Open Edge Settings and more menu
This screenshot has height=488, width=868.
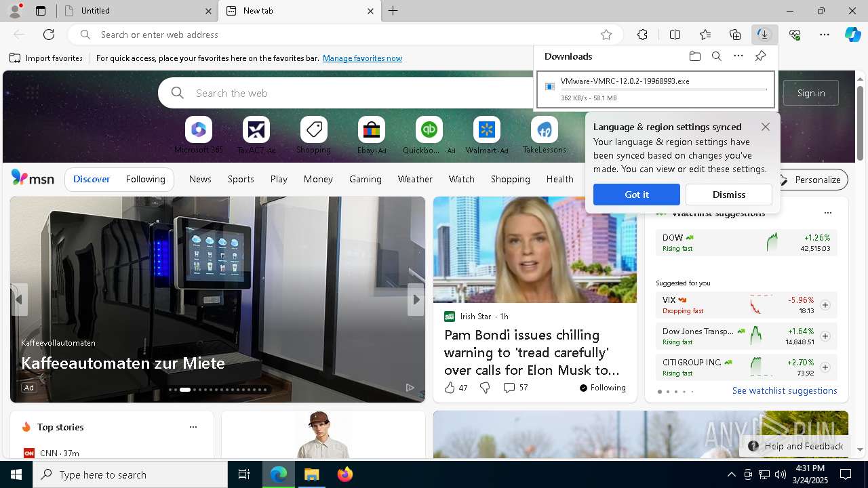[x=825, y=35]
